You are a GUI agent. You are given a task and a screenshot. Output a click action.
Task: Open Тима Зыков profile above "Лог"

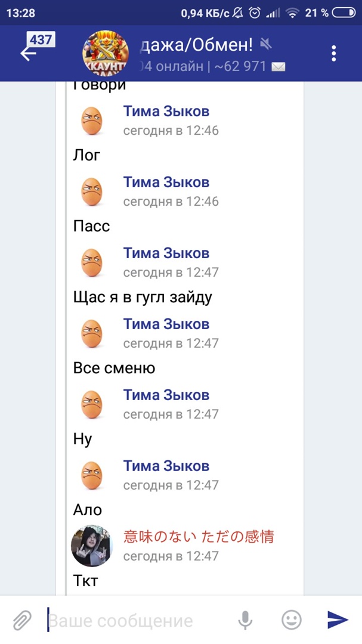(x=166, y=112)
